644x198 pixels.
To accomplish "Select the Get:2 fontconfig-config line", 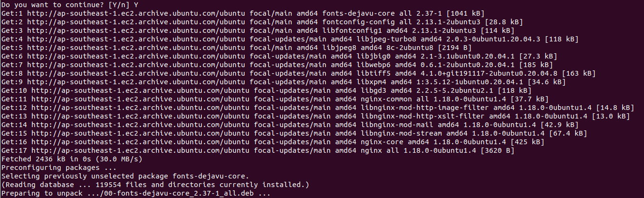I will point(262,21).
